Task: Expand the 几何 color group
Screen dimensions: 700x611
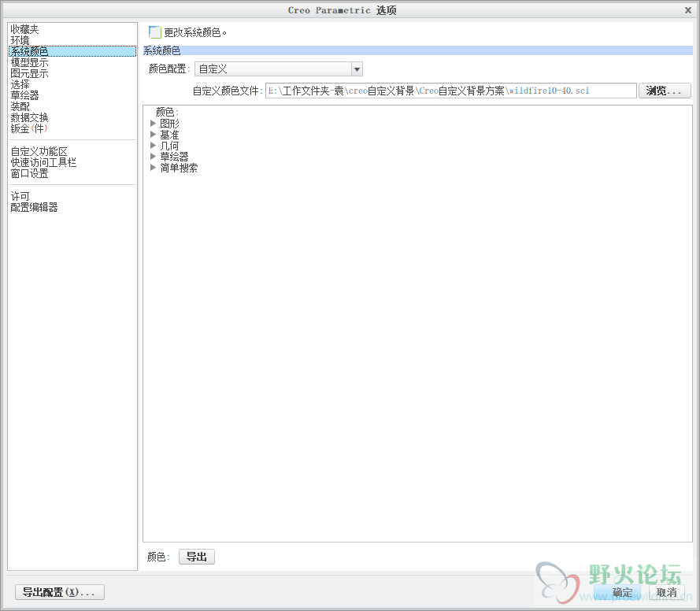Action: (153, 146)
